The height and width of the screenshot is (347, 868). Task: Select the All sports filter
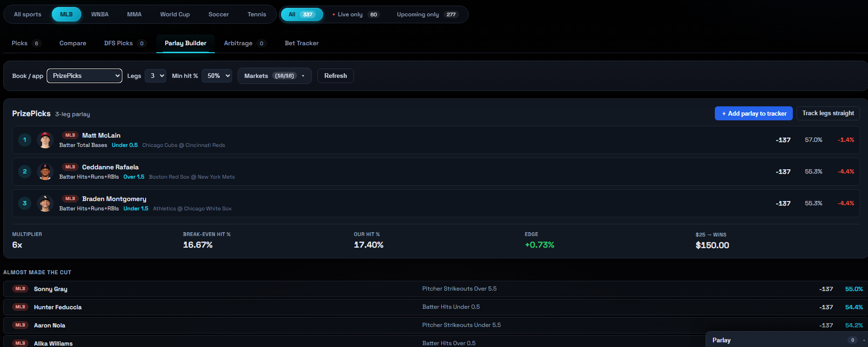[28, 14]
